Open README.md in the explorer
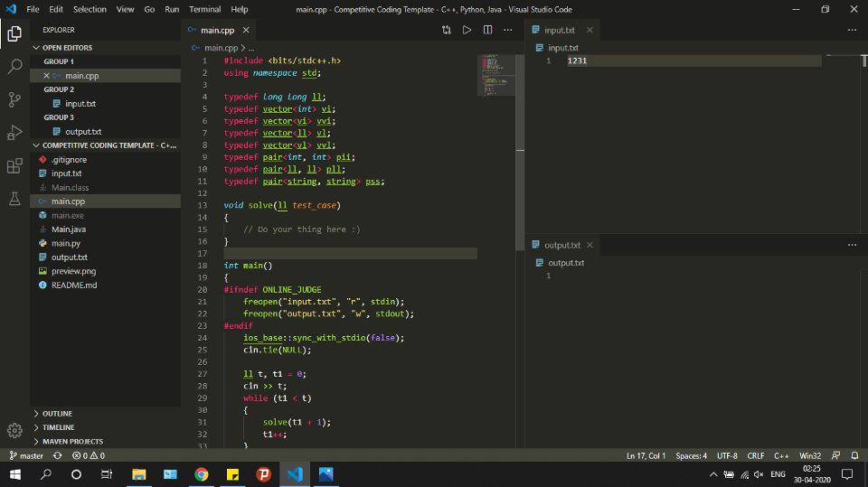The width and height of the screenshot is (868, 487). click(x=74, y=285)
